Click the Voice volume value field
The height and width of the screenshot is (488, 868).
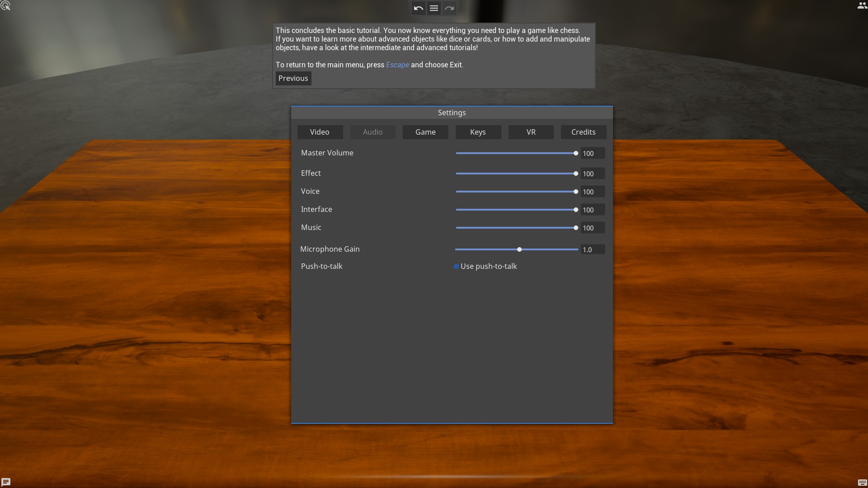click(x=592, y=192)
